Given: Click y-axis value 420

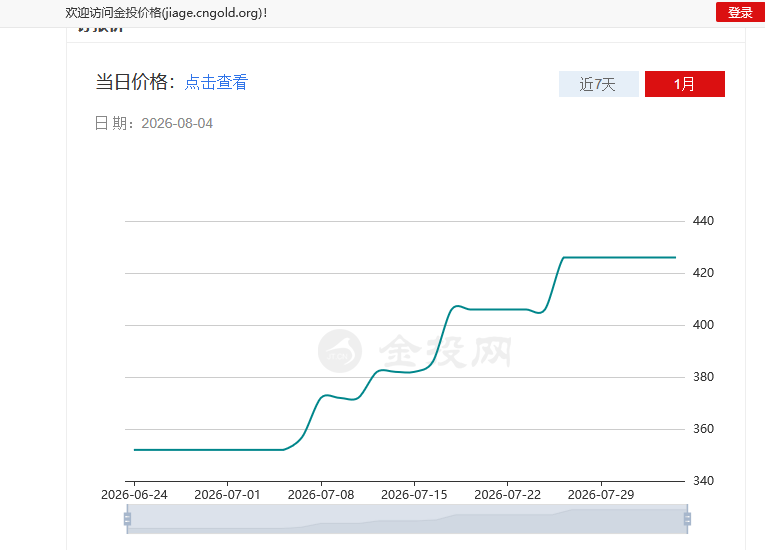Looking at the screenshot, I should [x=703, y=273].
